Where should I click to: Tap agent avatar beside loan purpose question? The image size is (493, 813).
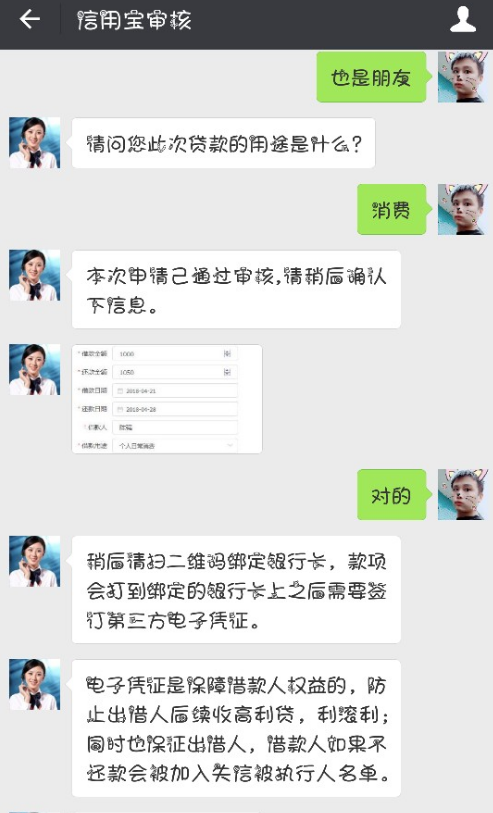point(35,143)
